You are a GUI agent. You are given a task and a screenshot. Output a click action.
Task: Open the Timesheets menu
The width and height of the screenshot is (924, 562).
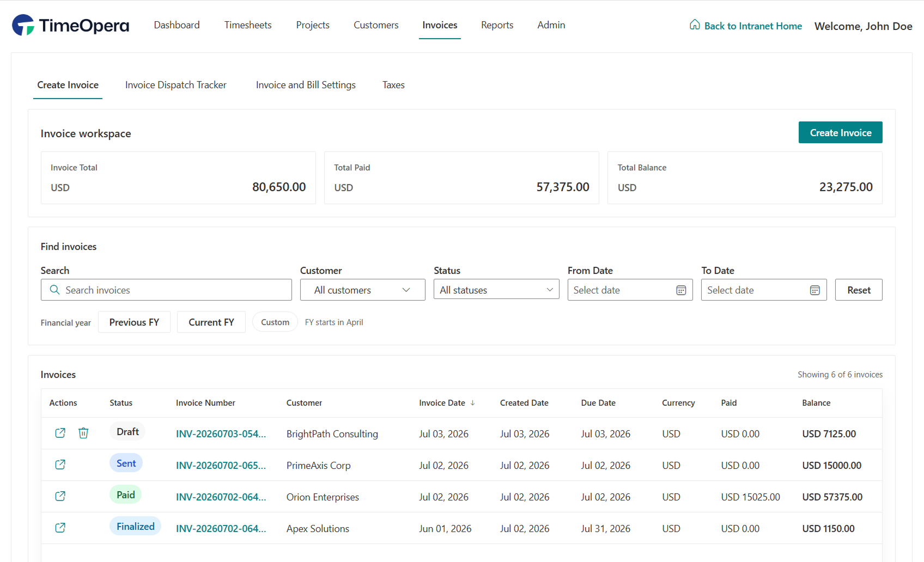(248, 25)
